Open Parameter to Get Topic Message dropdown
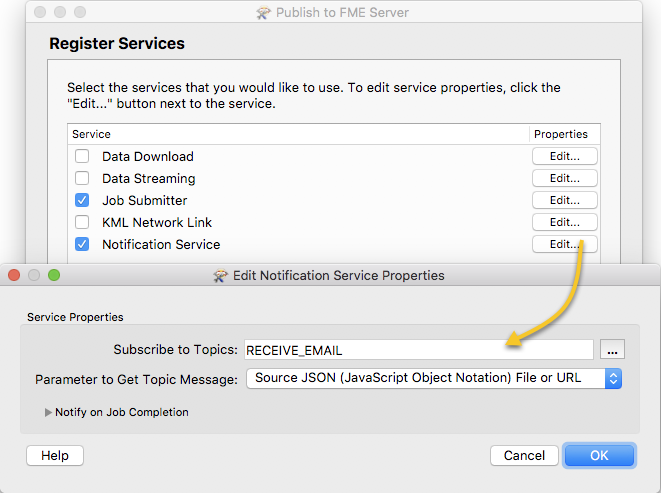This screenshot has height=493, width=661. (434, 378)
